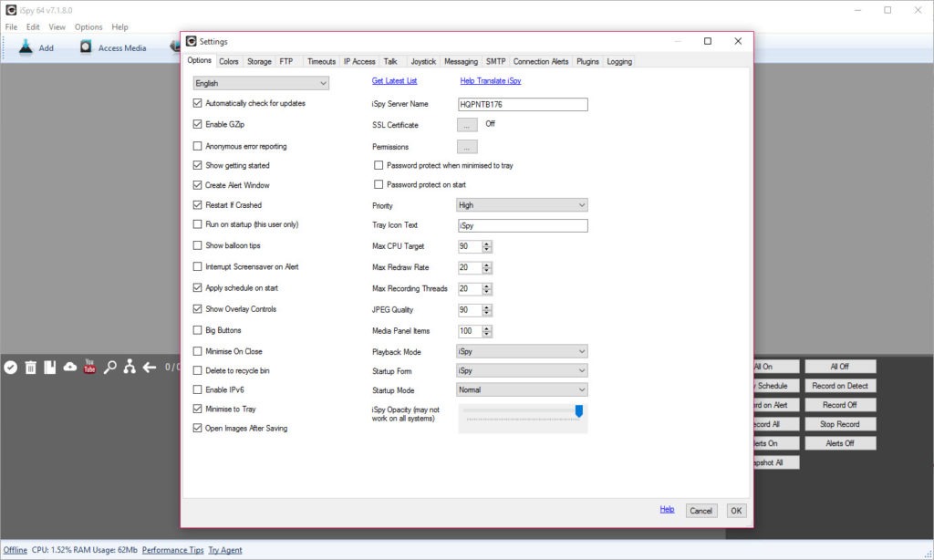Switch to the Storage tab
This screenshot has height=560, width=934.
pyautogui.click(x=259, y=61)
